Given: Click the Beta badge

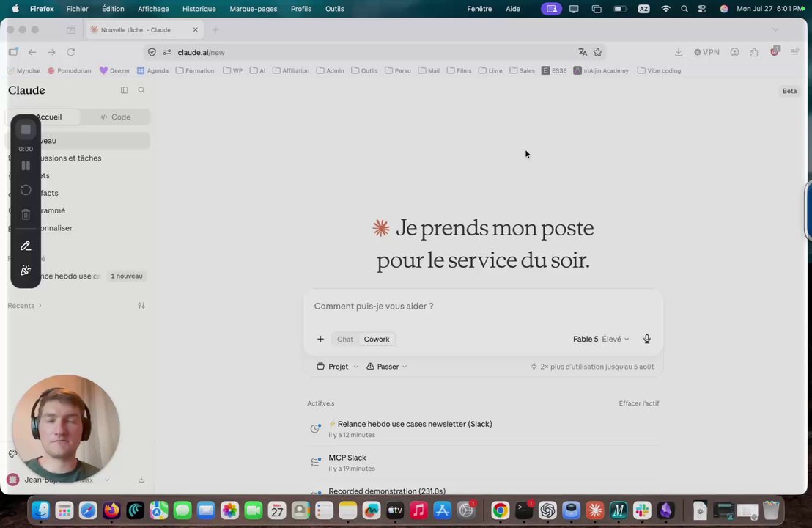Looking at the screenshot, I should coord(789,91).
